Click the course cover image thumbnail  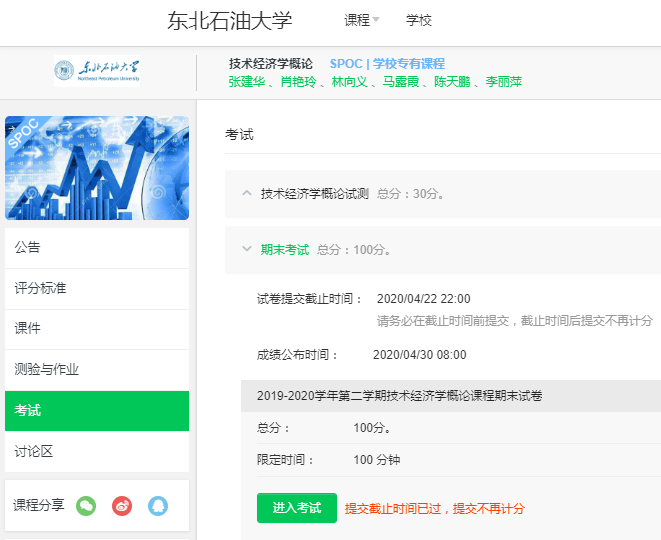[96, 168]
